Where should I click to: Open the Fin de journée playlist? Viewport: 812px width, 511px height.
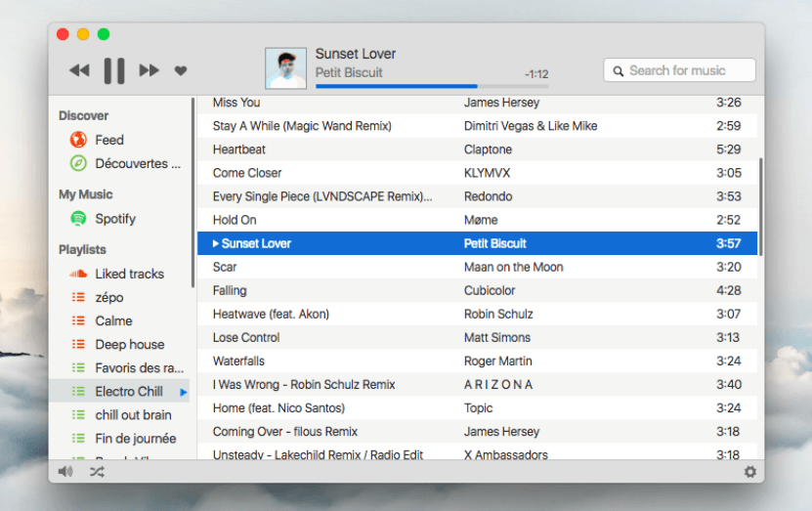point(135,438)
